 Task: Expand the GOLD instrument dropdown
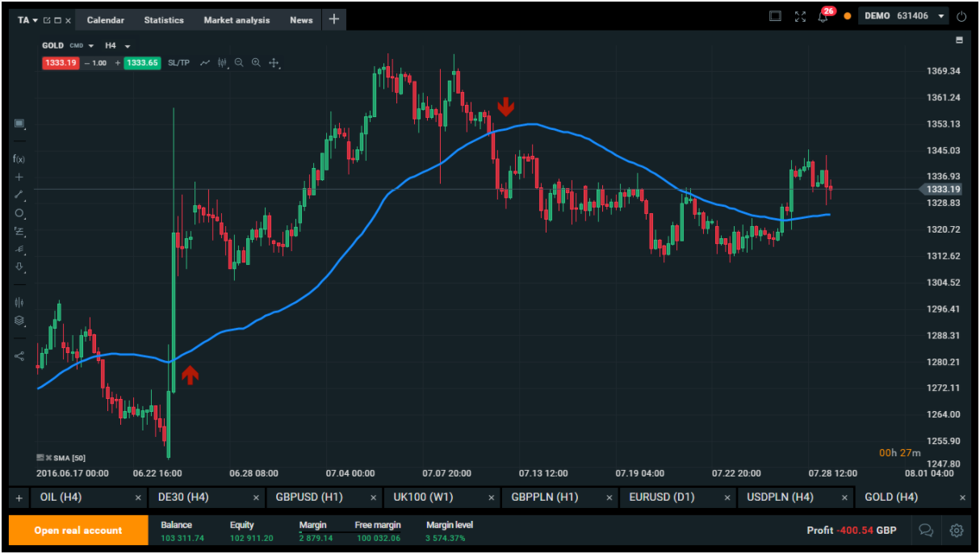click(x=90, y=46)
